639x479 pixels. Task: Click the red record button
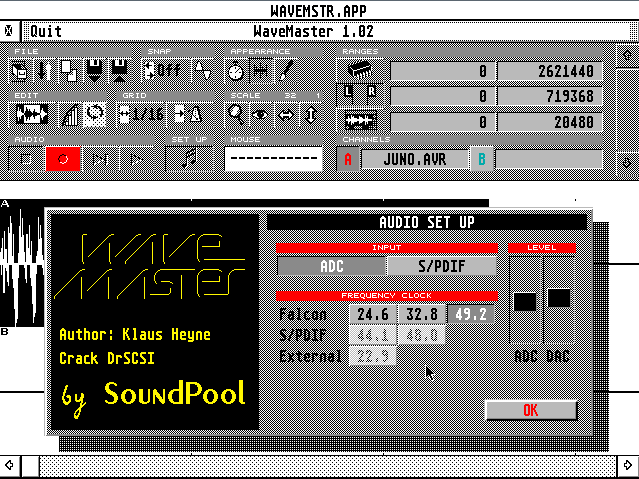[63, 159]
